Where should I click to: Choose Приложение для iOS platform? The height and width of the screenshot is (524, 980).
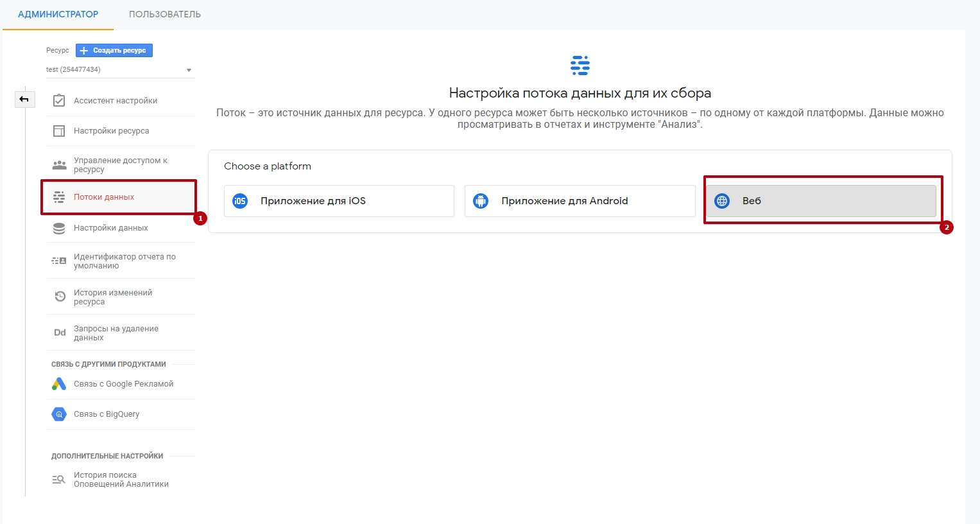point(339,201)
